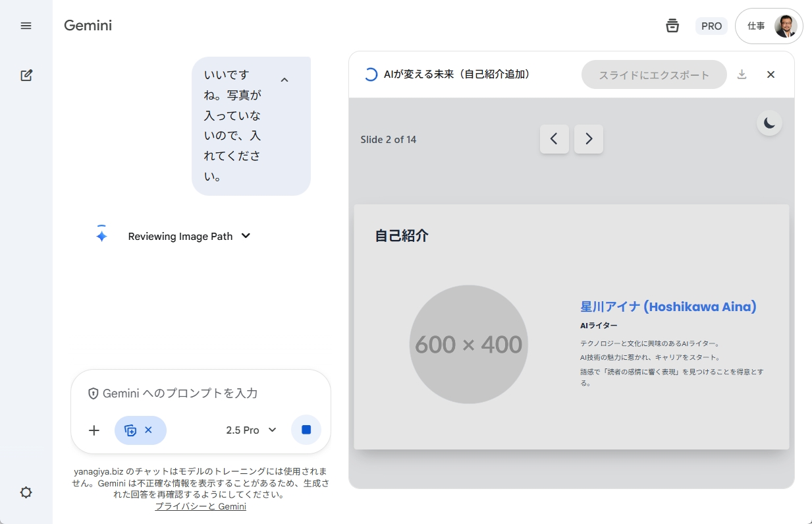The image size is (812, 524).
Task: Open settings via the gear icon
Action: click(x=26, y=492)
